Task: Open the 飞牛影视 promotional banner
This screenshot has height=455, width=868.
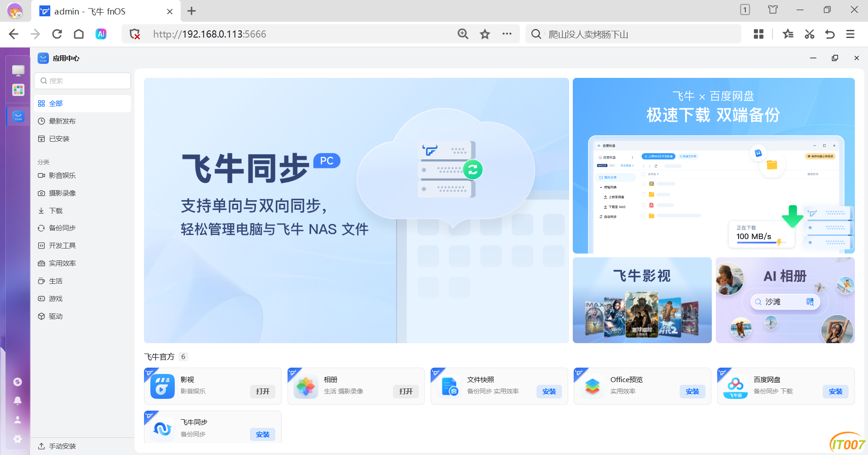Action: 642,300
